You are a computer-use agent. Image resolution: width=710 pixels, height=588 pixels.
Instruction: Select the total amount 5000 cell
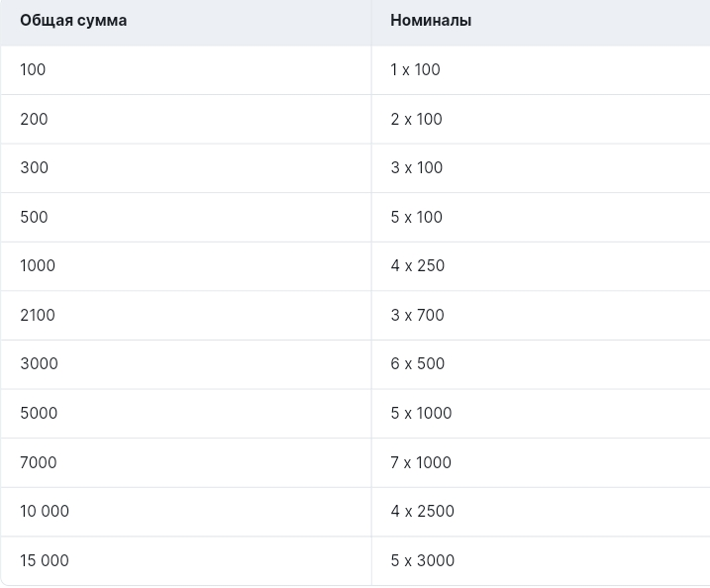tap(39, 413)
